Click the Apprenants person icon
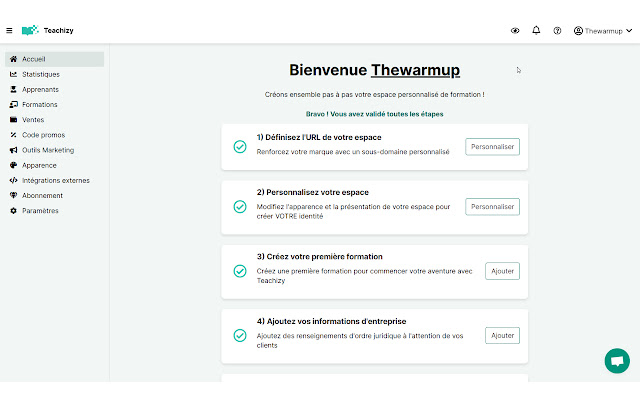 point(13,89)
